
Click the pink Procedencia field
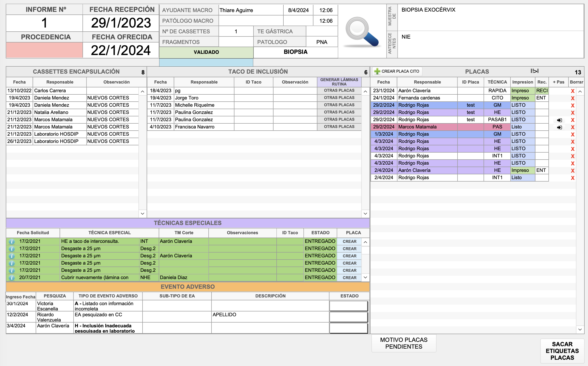[x=44, y=50]
